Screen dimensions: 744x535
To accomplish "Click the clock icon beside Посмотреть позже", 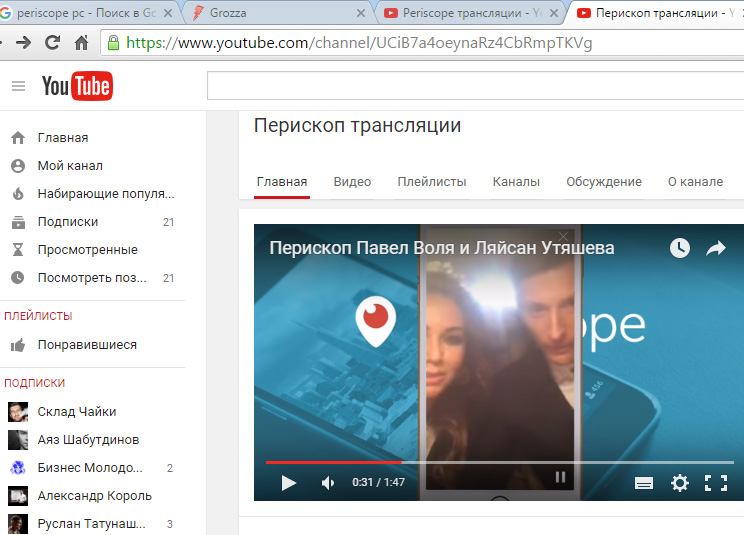I will tap(18, 277).
